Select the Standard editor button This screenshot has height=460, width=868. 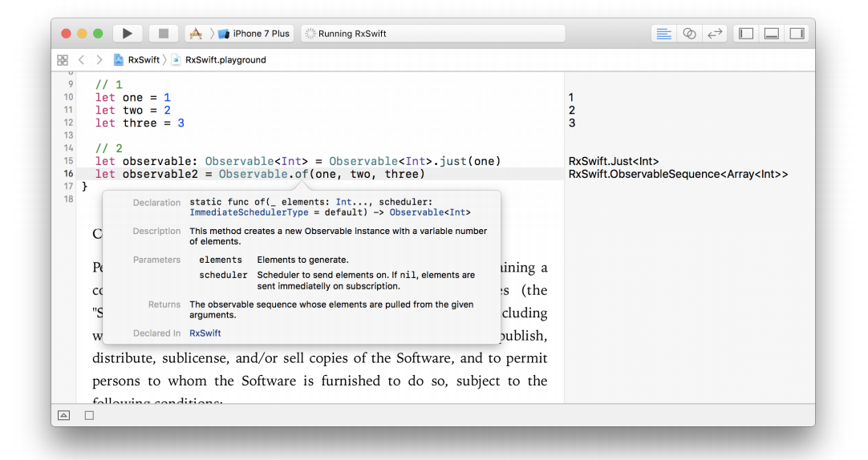click(x=663, y=34)
